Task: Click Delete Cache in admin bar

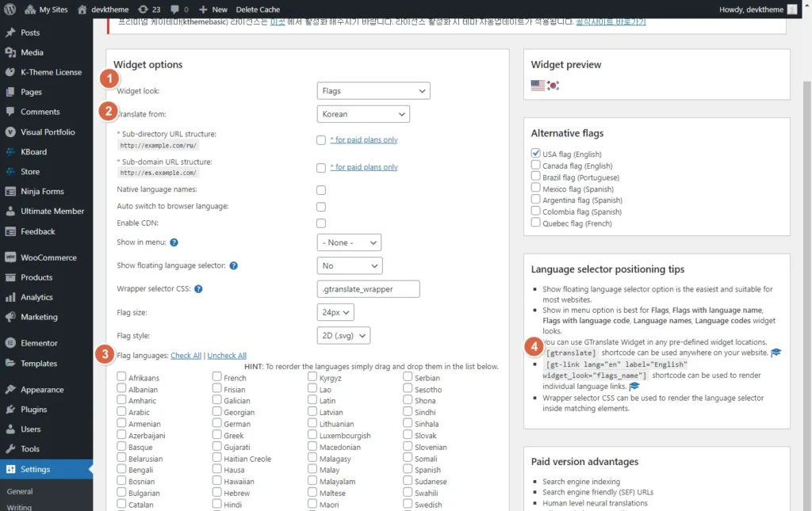Action: point(258,10)
